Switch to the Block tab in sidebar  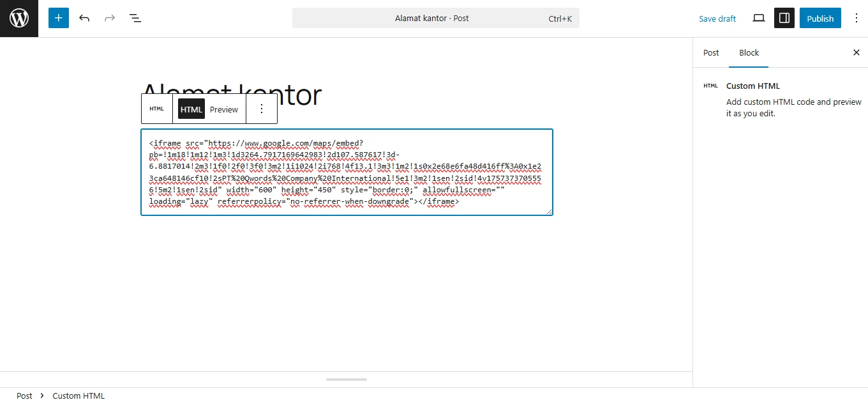click(749, 52)
